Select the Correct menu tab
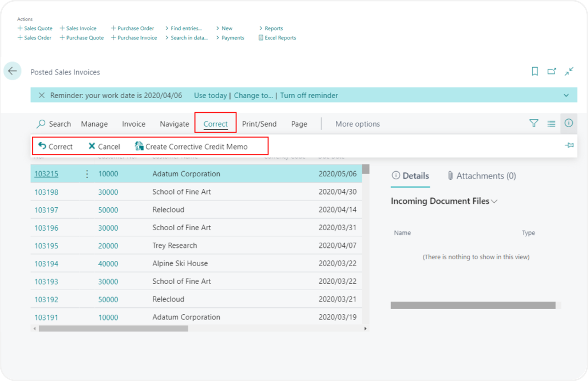Viewport: 588px width, 381px height. [x=215, y=124]
